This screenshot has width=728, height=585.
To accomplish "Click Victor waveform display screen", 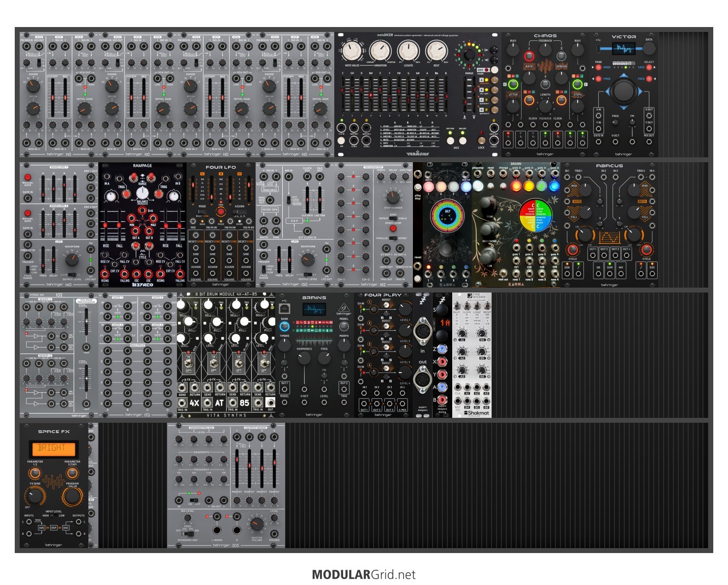I will [623, 48].
